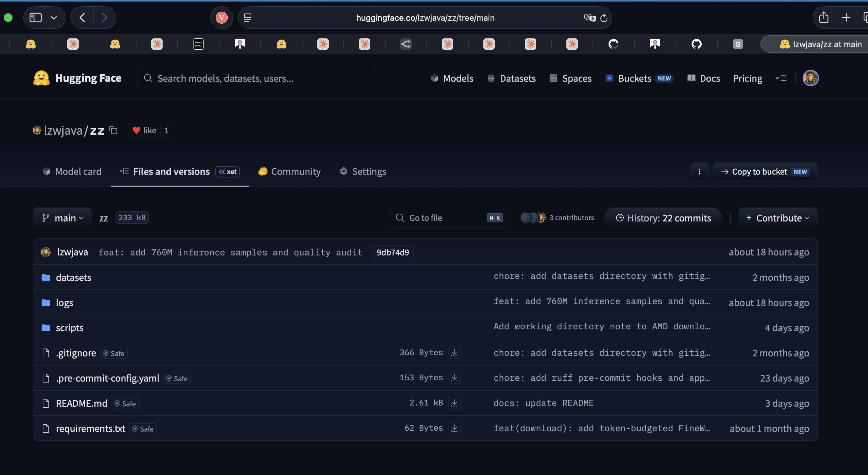Open a new tab with plus icon
The width and height of the screenshot is (868, 475).
click(x=846, y=18)
